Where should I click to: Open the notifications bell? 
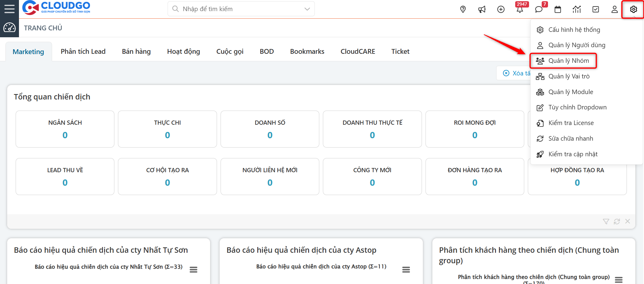(520, 9)
